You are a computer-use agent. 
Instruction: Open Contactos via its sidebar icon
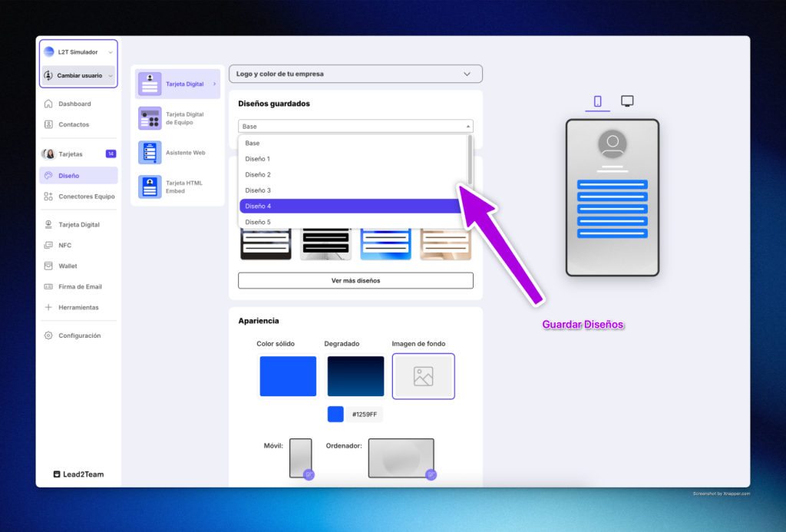click(x=48, y=124)
